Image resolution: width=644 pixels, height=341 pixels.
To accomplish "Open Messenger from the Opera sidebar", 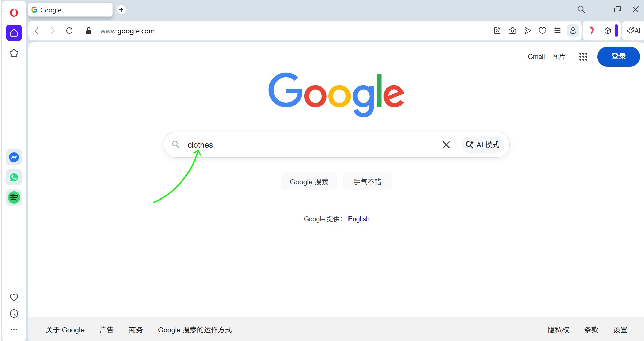I will (14, 157).
